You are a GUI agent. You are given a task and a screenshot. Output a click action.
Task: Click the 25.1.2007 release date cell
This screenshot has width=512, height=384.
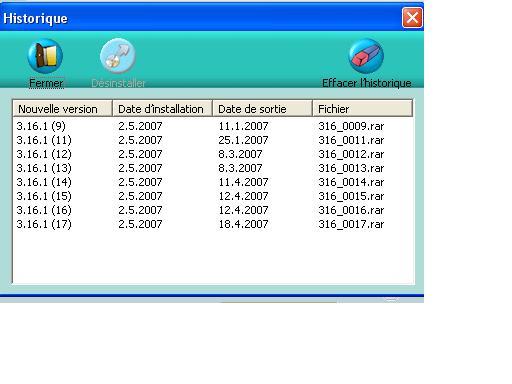[243, 140]
